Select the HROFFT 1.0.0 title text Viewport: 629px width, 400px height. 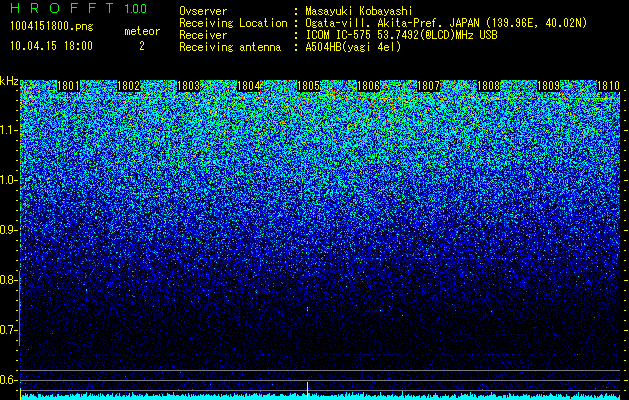tap(78, 8)
